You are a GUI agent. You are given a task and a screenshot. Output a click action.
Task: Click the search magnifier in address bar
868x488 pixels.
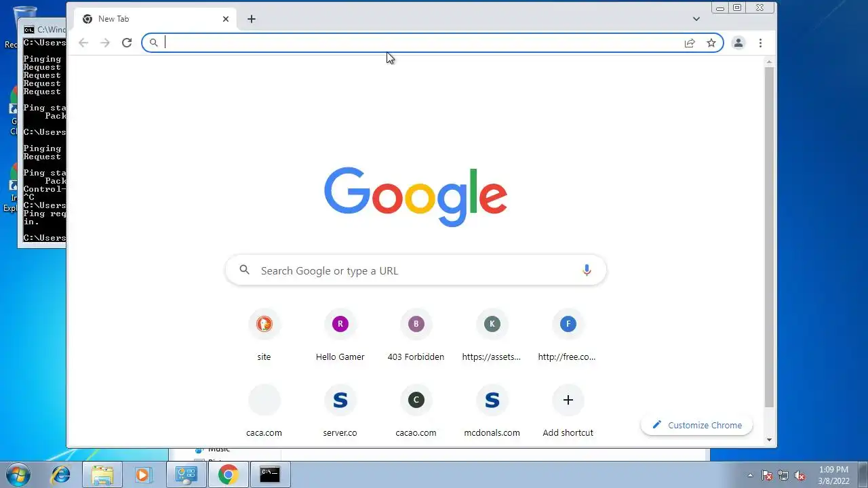coord(154,43)
